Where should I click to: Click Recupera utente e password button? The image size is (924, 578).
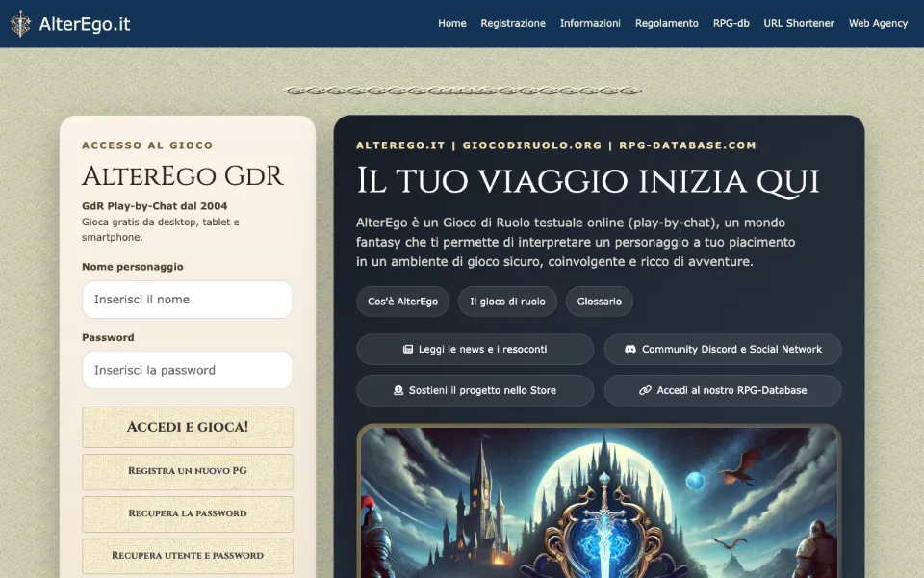click(x=188, y=556)
